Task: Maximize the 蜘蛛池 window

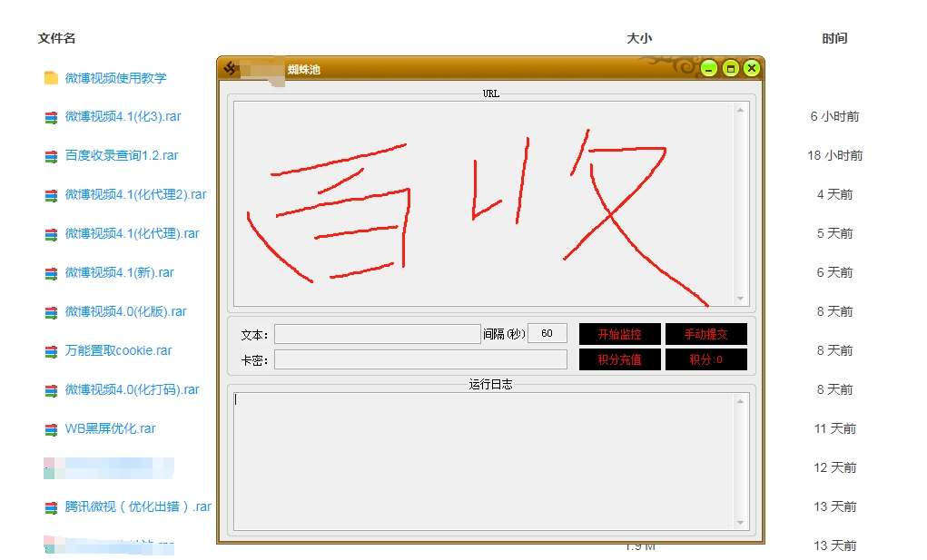Action: point(730,68)
